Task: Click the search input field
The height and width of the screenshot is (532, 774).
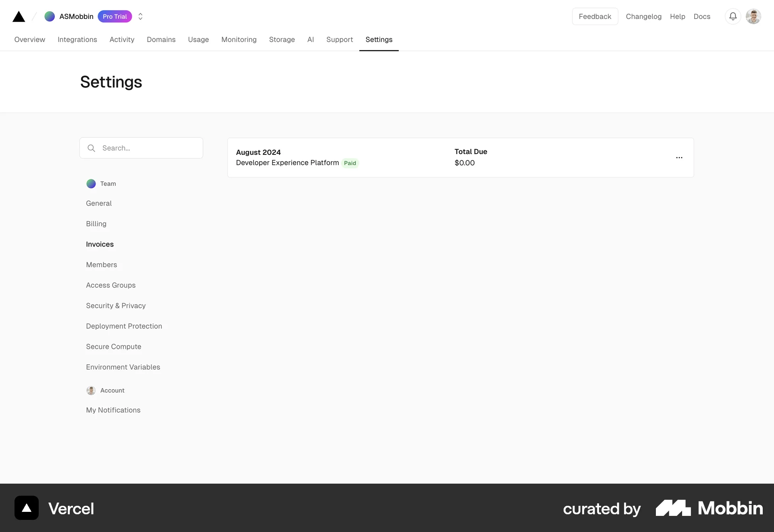Action: click(x=141, y=148)
